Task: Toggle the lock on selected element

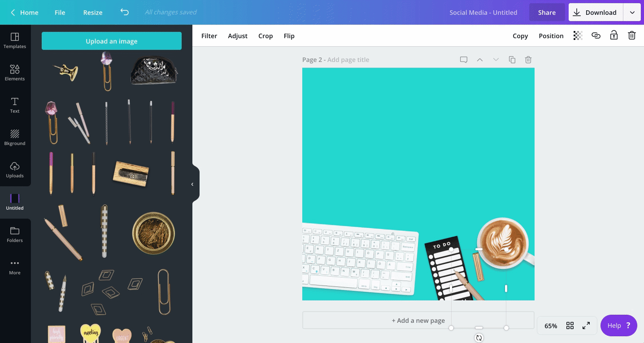Action: [614, 36]
